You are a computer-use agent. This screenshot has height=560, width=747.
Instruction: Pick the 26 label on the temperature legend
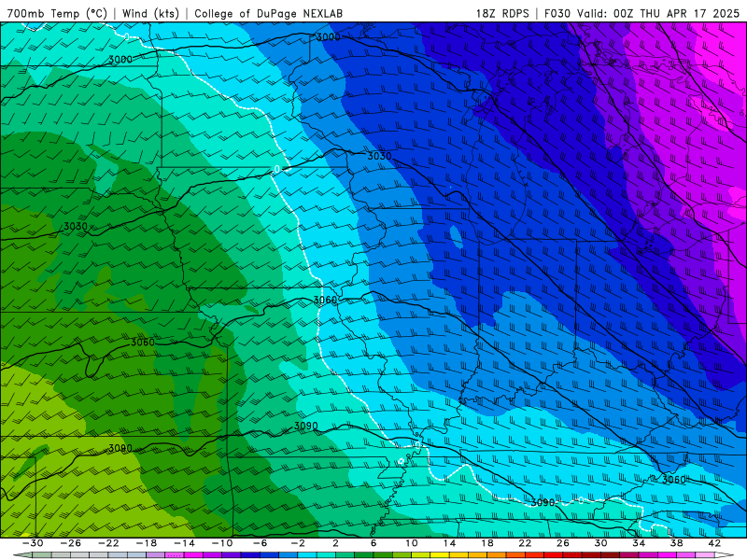click(563, 543)
